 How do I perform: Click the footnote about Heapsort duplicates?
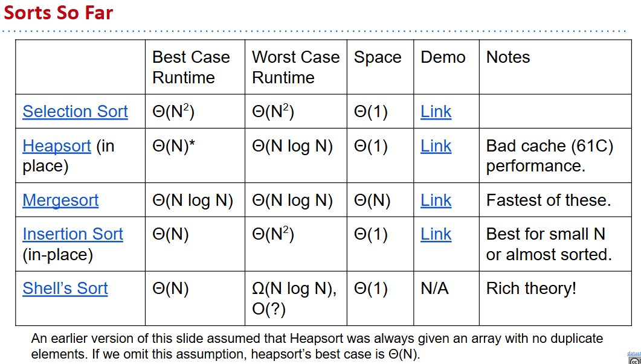(x=317, y=346)
